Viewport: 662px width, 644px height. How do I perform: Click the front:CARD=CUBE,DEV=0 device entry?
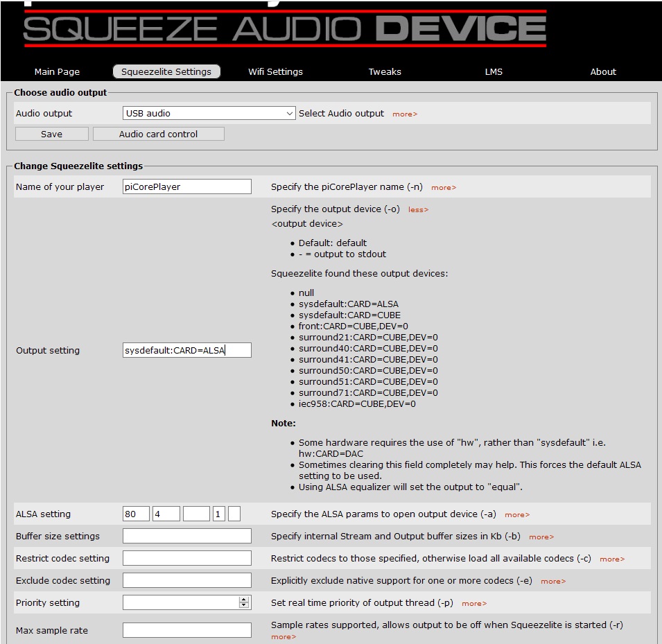point(354,326)
